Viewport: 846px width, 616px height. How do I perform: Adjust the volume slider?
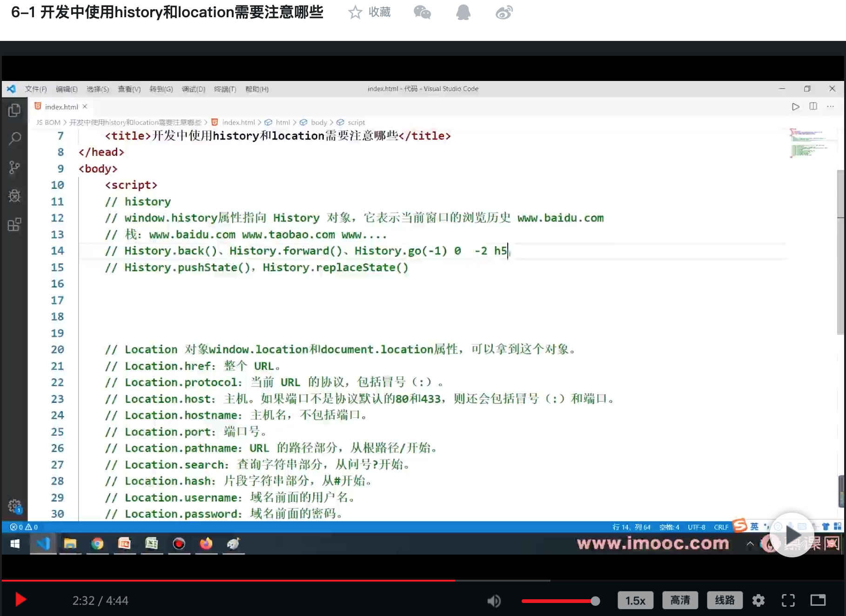(560, 601)
